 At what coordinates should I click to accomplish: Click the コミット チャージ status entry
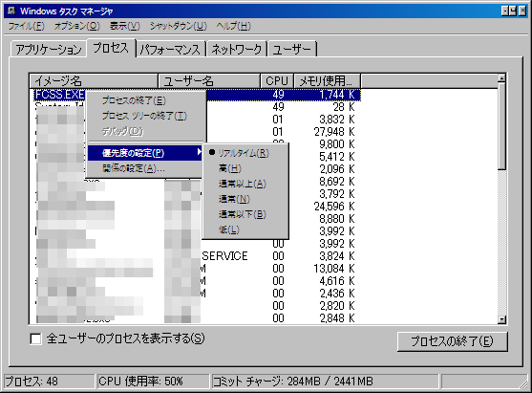click(325, 382)
